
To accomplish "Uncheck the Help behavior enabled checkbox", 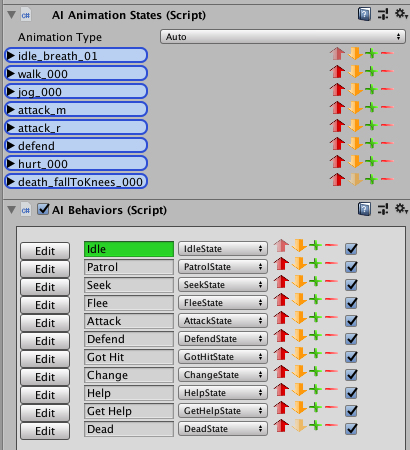I will pyautogui.click(x=351, y=393).
